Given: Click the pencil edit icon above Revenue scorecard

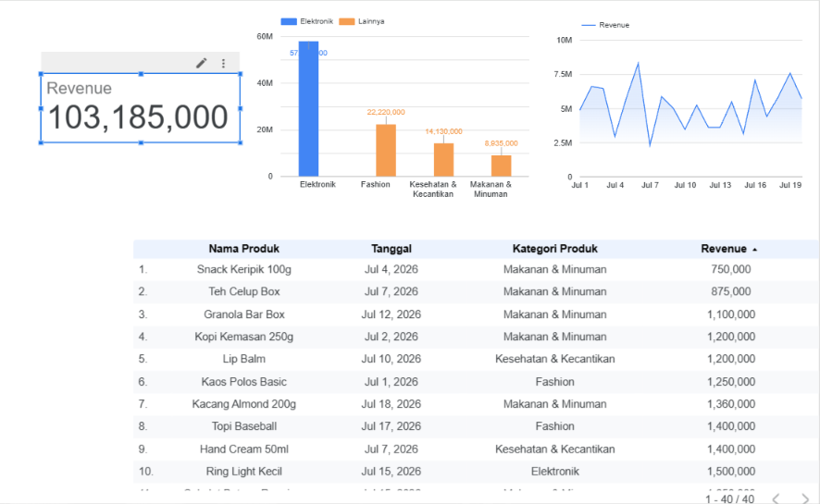Looking at the screenshot, I should pyautogui.click(x=202, y=63).
